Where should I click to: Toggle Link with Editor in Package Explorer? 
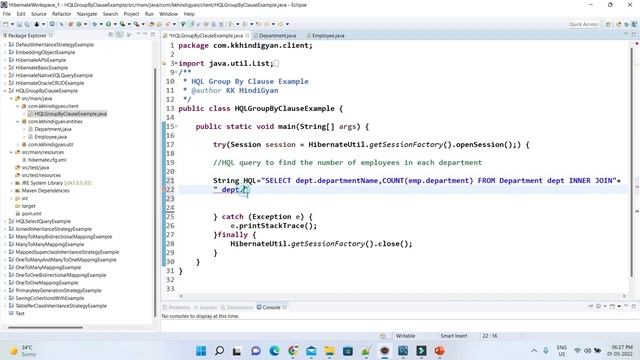click(119, 35)
